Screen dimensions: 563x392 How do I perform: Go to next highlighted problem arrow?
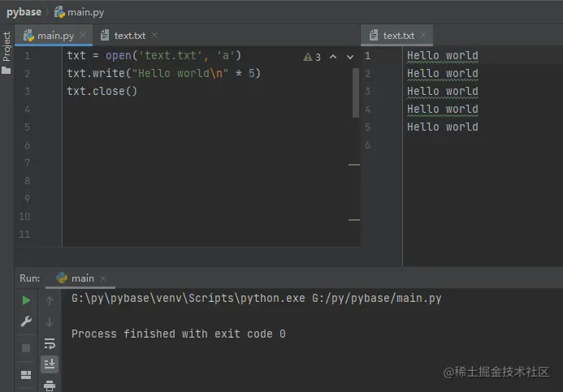pyautogui.click(x=350, y=57)
